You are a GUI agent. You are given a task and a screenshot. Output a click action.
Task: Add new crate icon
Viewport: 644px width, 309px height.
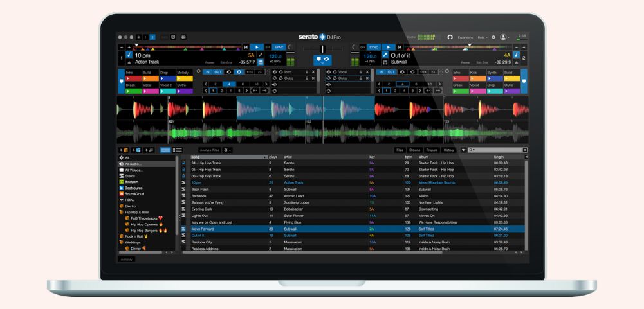point(124,150)
